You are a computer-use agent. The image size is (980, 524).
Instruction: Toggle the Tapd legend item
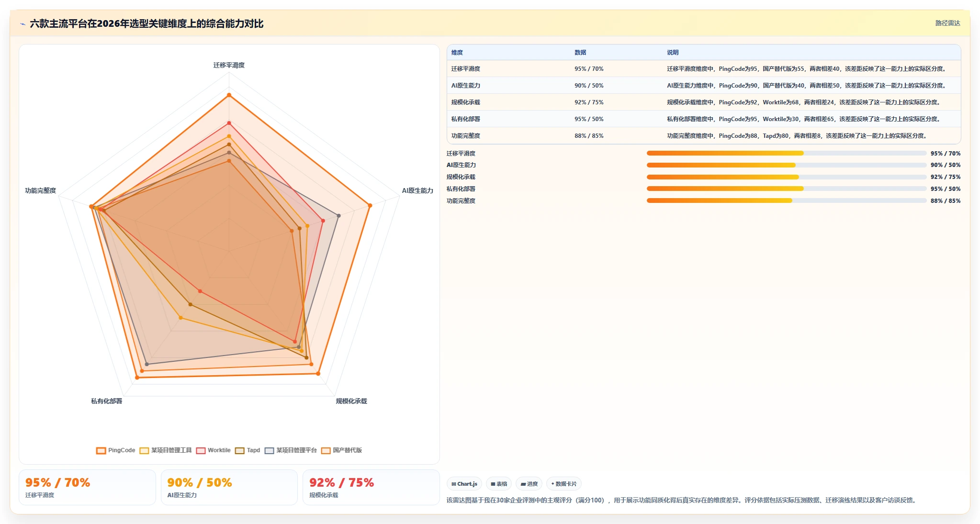(248, 450)
